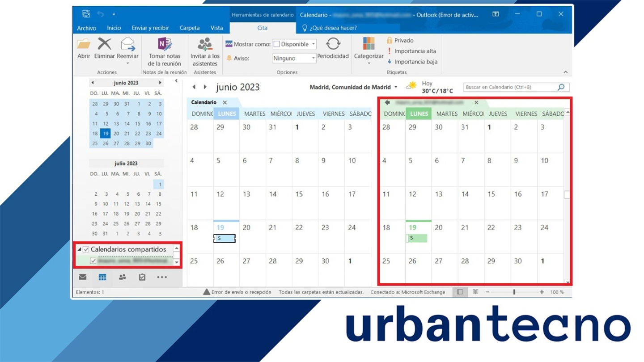This screenshot has width=644, height=362.
Task: Select day 19 in the June mini calendar
Action: click(x=105, y=133)
